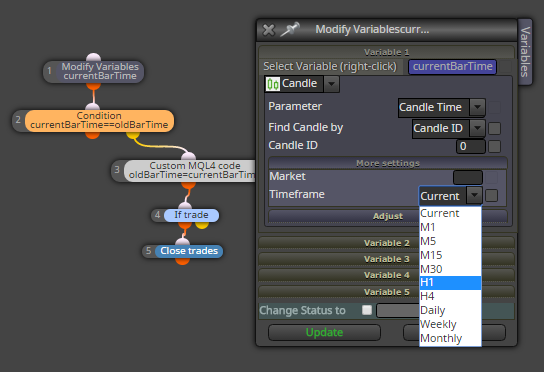
Task: Click yellow output connector of If trade
Action: point(202,225)
